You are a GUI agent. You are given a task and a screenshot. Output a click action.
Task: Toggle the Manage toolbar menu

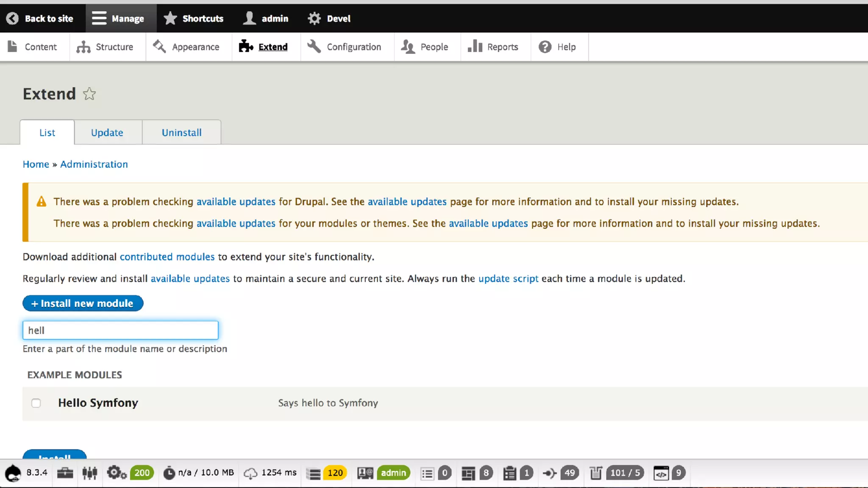click(x=118, y=18)
